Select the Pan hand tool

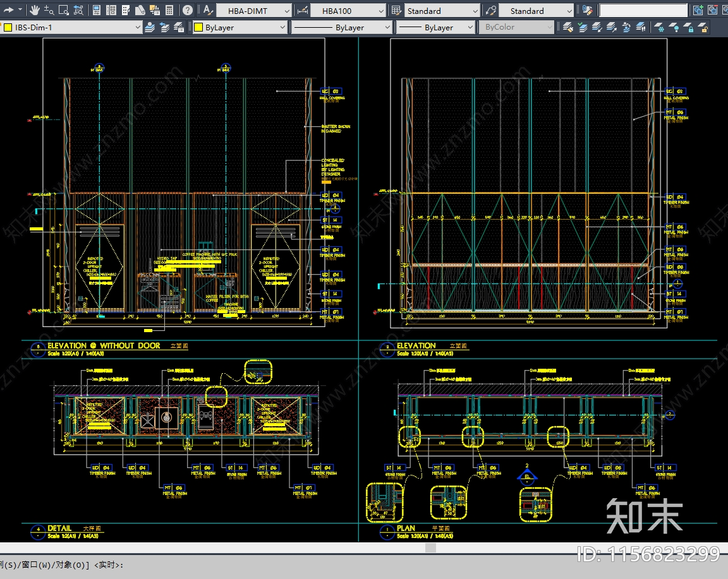coord(34,10)
